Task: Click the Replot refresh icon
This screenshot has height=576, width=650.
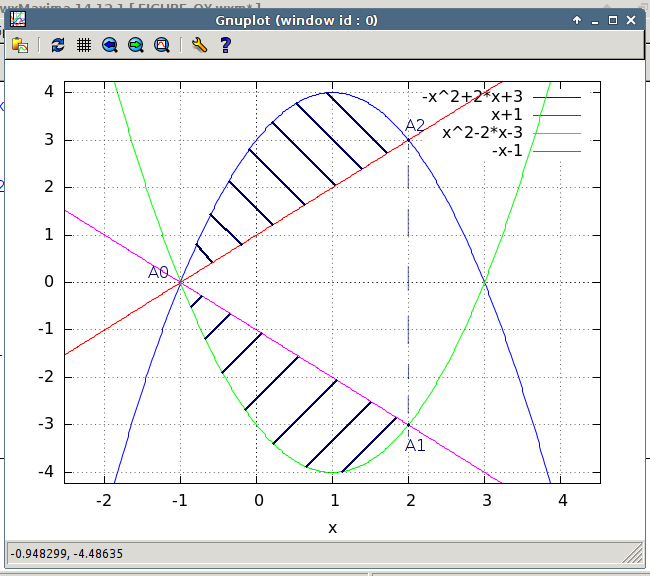Action: point(58,45)
